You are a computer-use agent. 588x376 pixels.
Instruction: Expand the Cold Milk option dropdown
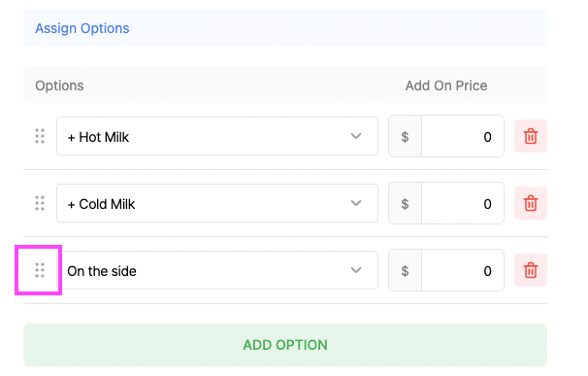tap(217, 203)
